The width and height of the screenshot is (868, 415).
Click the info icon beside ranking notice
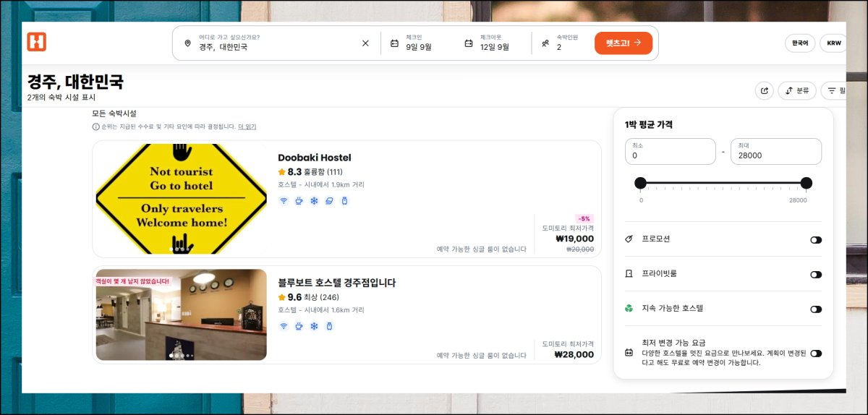(x=95, y=127)
